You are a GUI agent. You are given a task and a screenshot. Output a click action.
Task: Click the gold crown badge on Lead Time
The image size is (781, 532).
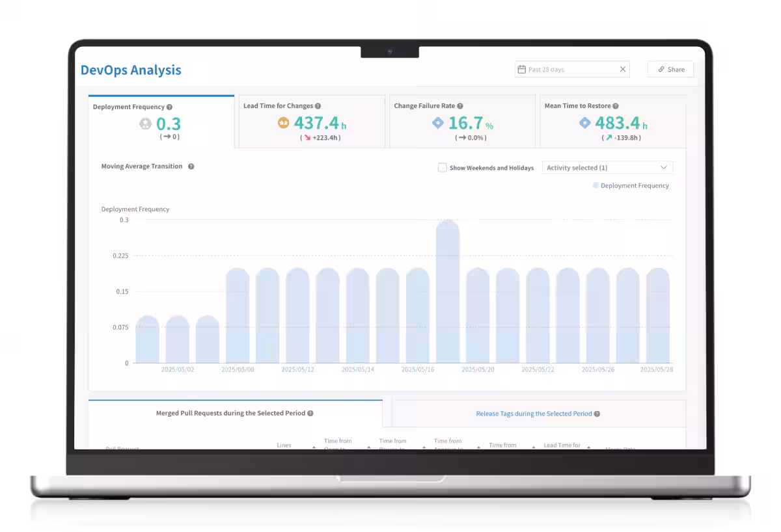(283, 123)
